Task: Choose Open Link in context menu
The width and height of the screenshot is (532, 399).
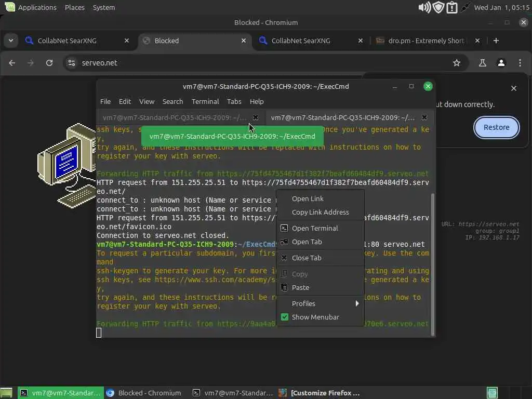Action: click(320, 199)
